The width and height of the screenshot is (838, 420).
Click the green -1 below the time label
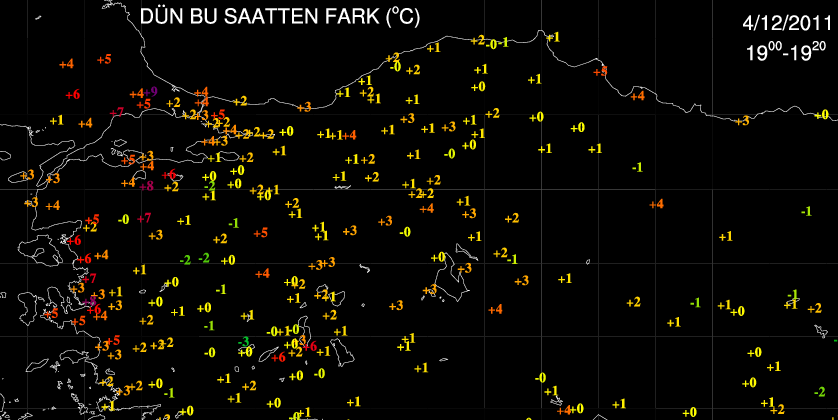click(x=636, y=167)
